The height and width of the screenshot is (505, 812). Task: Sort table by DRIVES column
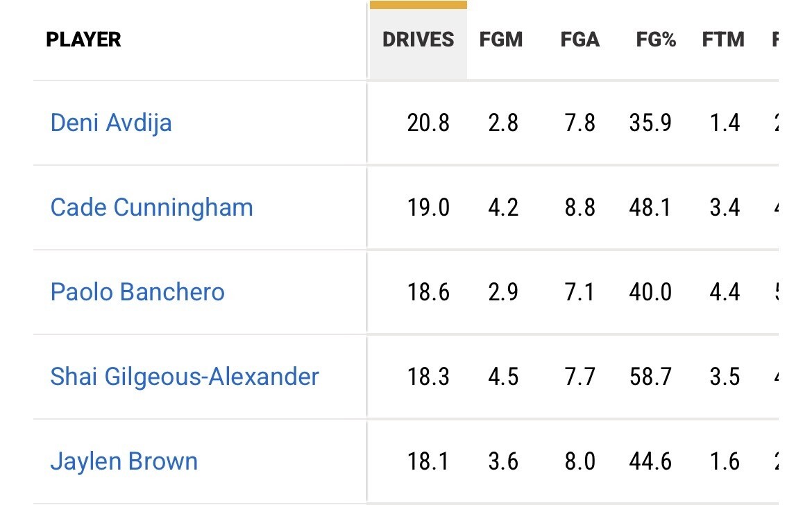tap(418, 40)
